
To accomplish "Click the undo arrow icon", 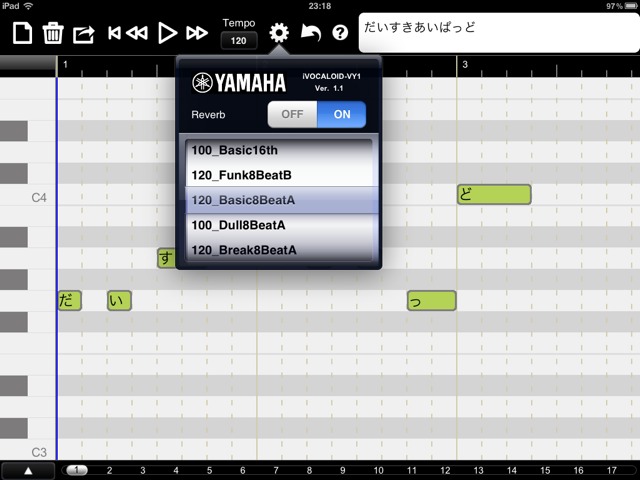I will (x=311, y=33).
